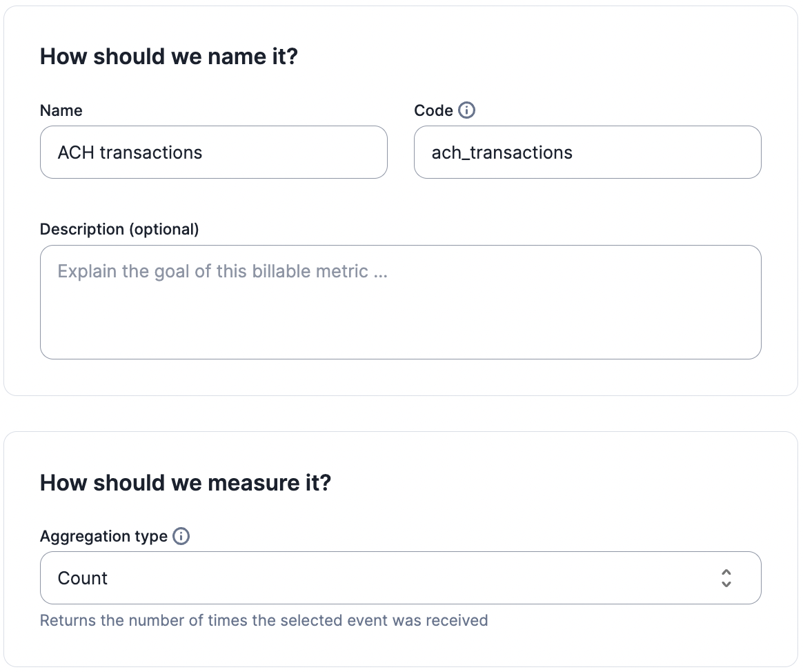Click the info icon next to Code

[467, 110]
